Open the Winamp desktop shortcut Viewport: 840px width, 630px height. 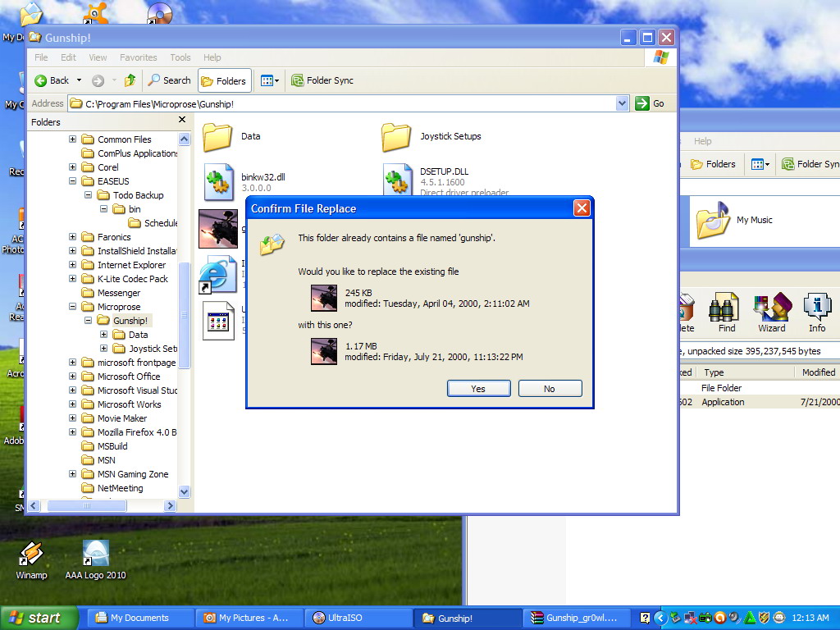(32, 560)
